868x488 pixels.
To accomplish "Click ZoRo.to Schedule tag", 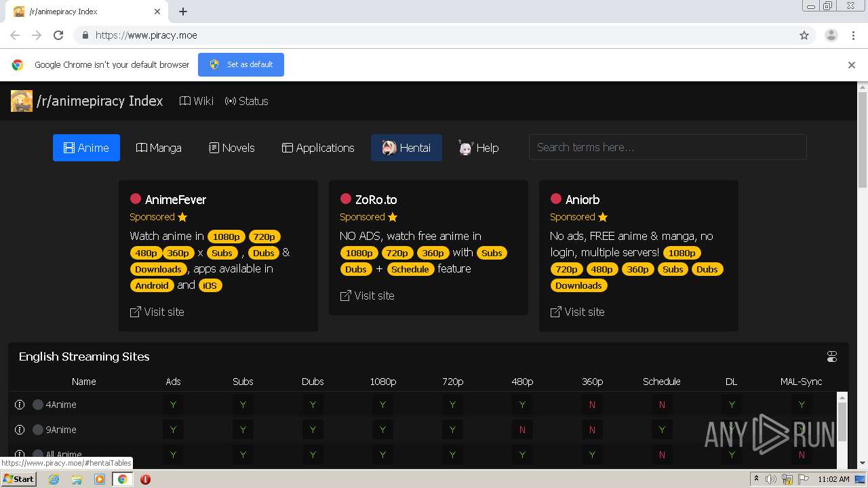I will click(410, 269).
